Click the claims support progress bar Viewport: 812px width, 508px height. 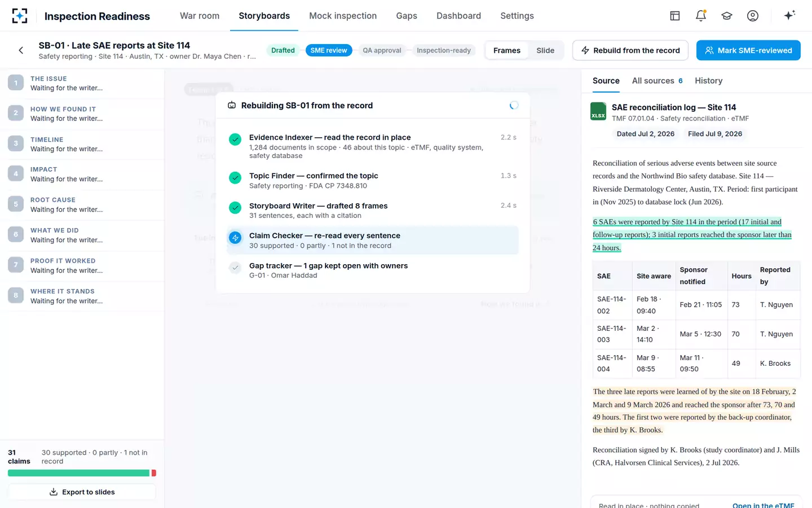coord(82,473)
